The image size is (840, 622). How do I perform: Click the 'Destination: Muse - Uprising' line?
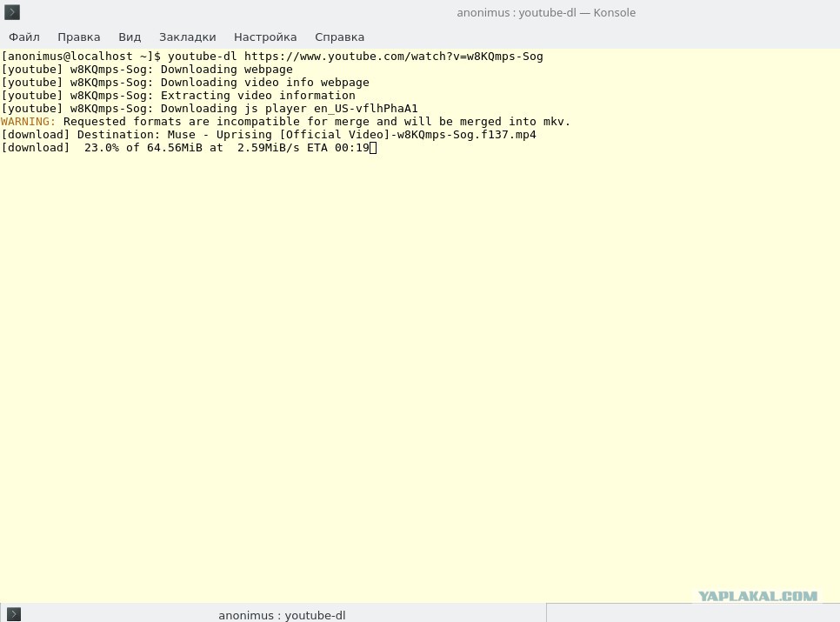(269, 135)
